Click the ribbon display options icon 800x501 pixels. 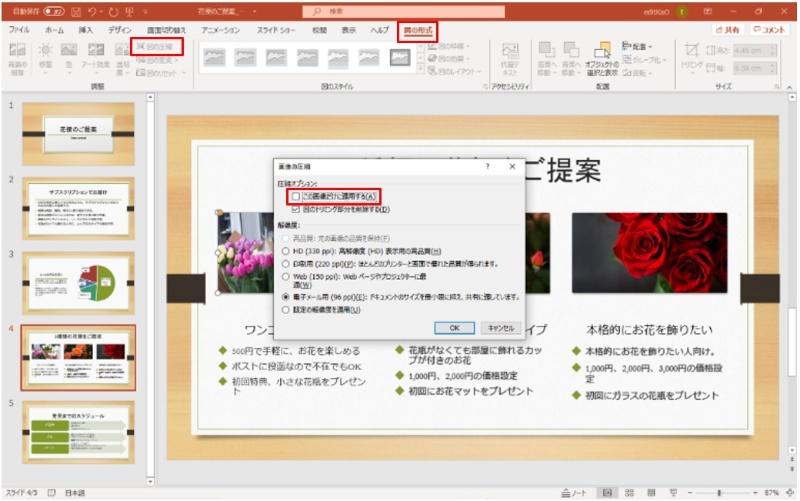(708, 11)
